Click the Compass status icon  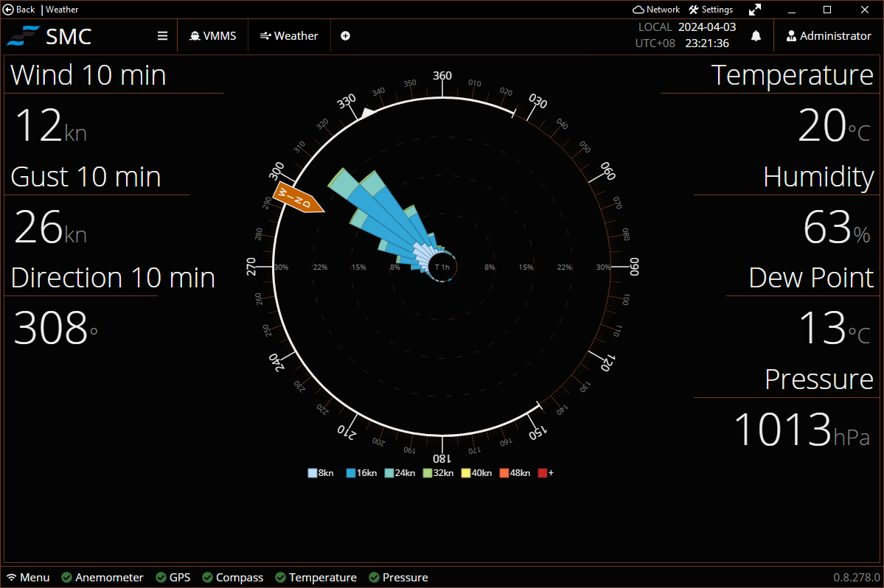[x=209, y=577]
